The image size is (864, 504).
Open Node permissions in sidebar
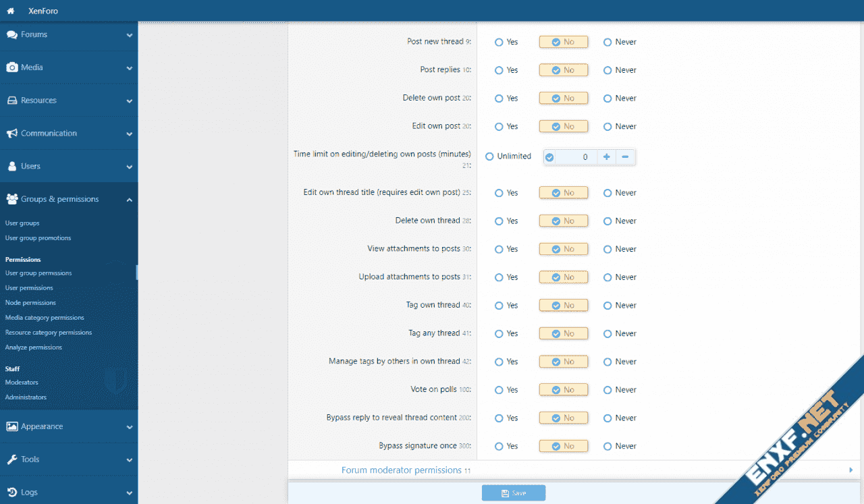tap(30, 303)
